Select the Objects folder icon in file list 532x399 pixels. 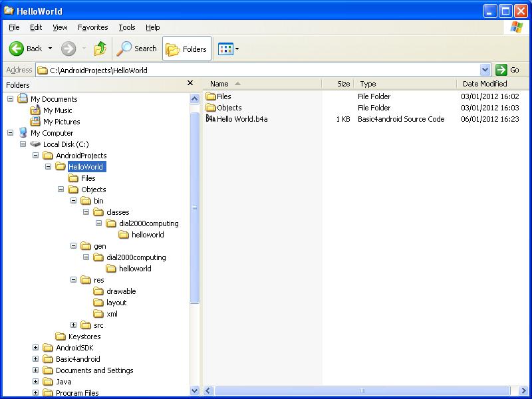point(211,108)
